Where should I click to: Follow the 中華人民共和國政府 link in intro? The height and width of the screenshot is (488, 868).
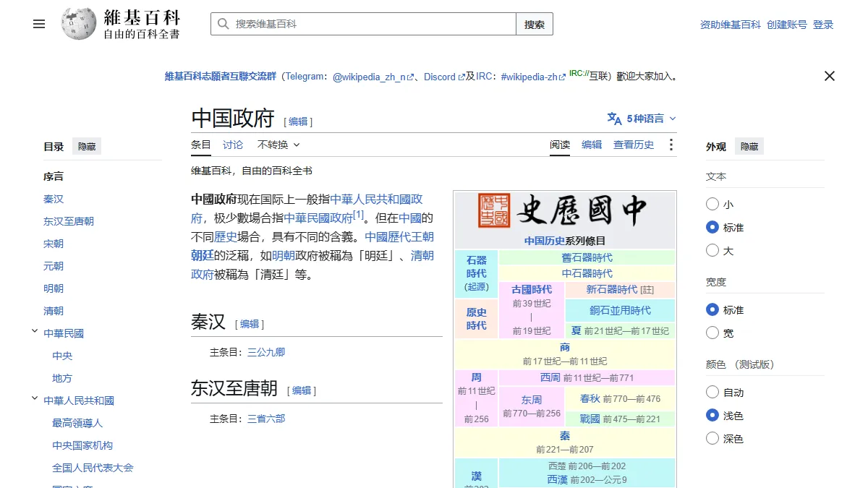pos(376,199)
